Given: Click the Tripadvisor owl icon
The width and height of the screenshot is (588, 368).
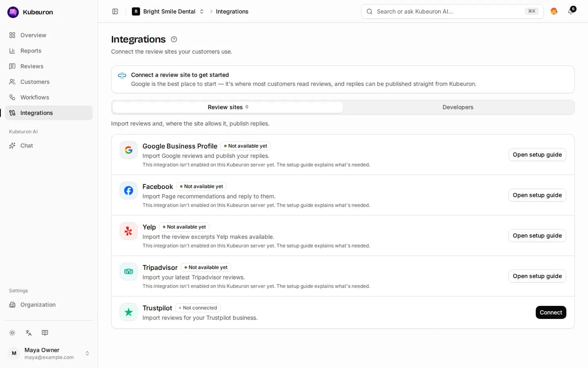Looking at the screenshot, I should point(129,272).
